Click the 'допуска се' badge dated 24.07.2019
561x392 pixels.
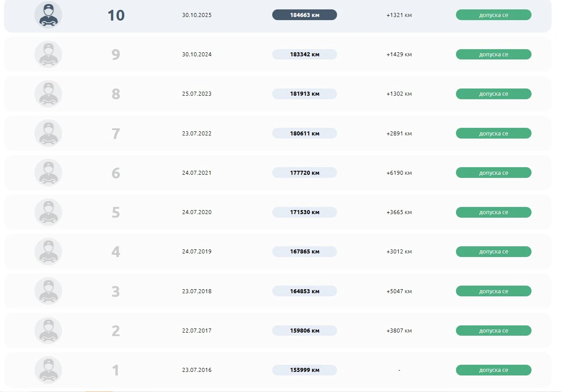(494, 252)
